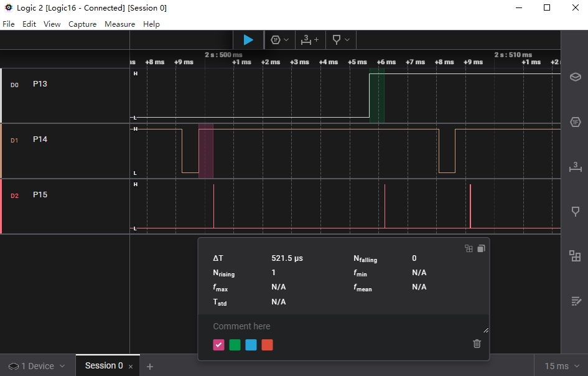This screenshot has height=376, width=588.
Task: Click the measurement metrics grid icon
Action: pos(469,248)
